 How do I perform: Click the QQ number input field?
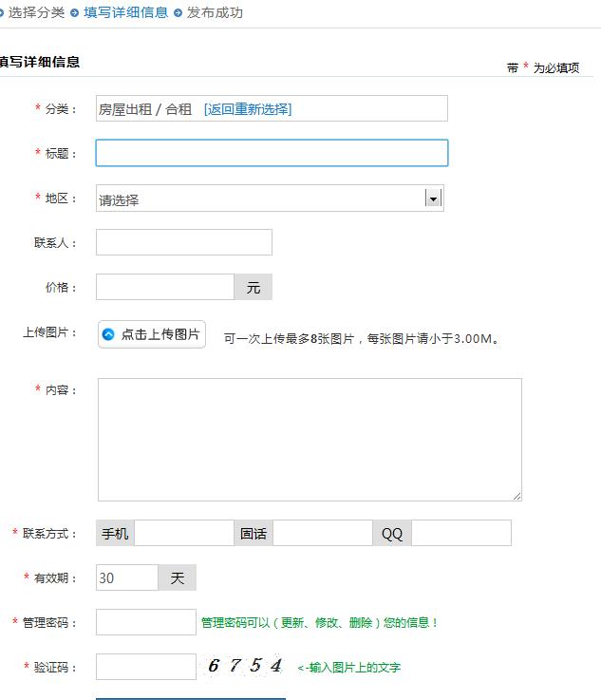460,534
